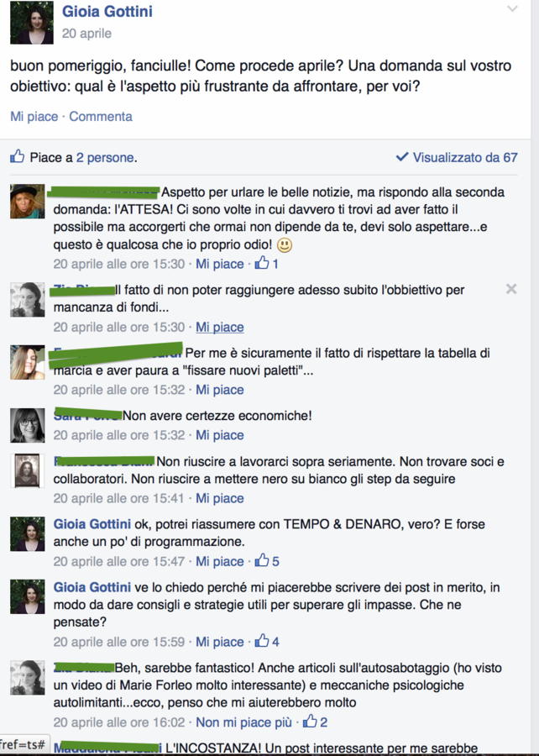Click the checkmark icon next to 'Visualizzato da 67'
This screenshot has width=539, height=756.
(401, 157)
